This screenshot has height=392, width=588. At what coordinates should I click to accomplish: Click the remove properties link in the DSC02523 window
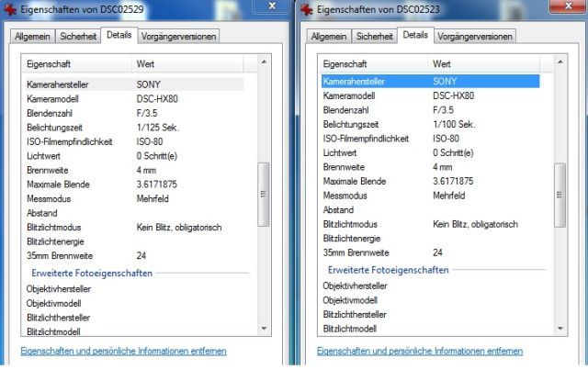(420, 352)
